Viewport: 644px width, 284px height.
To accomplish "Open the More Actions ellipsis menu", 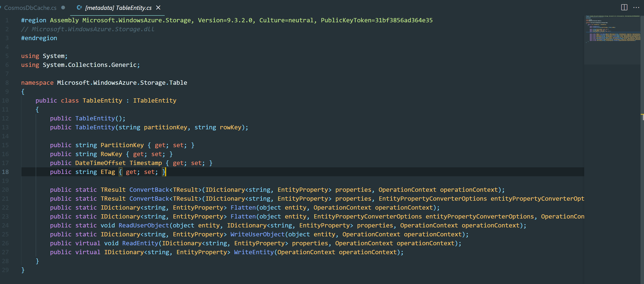I will tap(637, 8).
